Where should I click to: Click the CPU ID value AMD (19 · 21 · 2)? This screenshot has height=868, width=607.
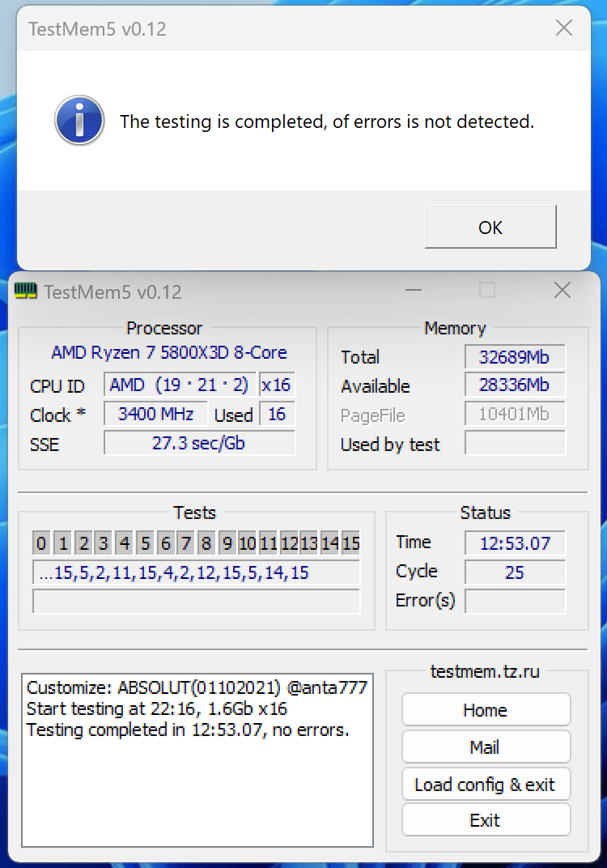[x=180, y=385]
